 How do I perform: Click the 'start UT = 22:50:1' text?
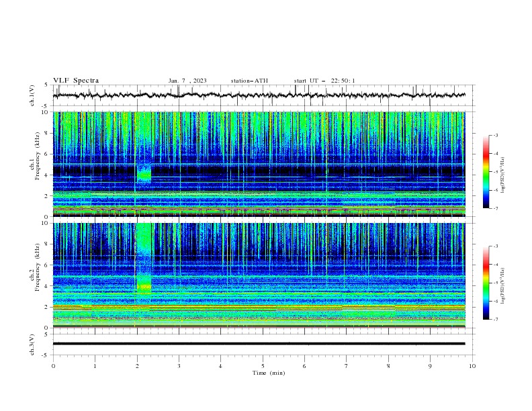[x=324, y=81]
